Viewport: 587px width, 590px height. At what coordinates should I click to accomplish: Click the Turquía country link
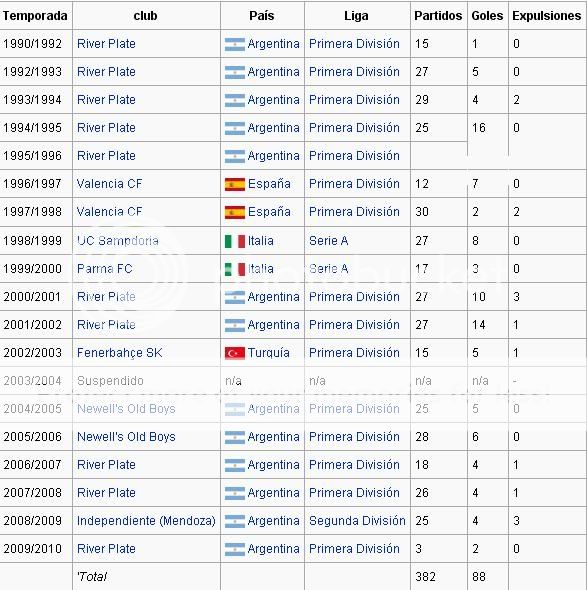tap(269, 353)
